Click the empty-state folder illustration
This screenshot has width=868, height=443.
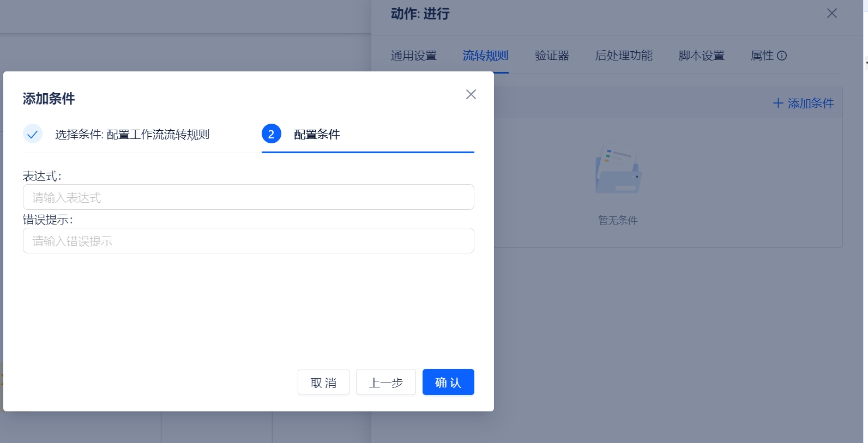[x=618, y=168]
